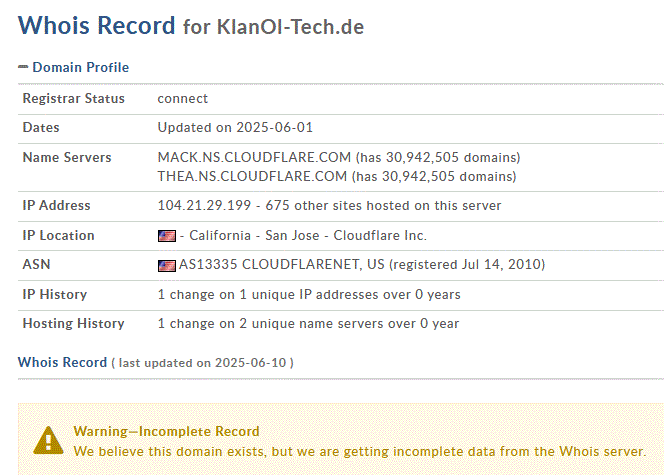View IP History change details
This screenshot has width=665, height=476.
(309, 294)
